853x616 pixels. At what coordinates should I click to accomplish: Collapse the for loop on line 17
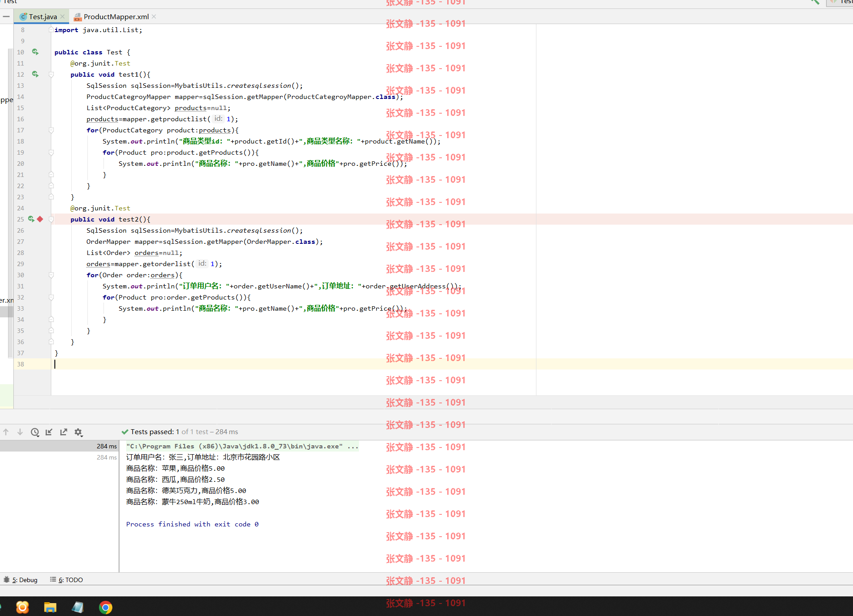tap(51, 130)
